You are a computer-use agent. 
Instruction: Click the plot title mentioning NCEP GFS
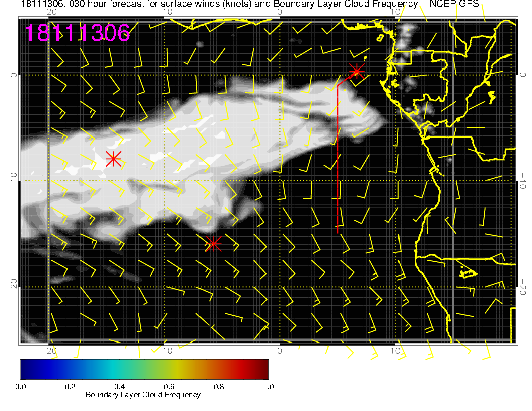click(250, 4)
